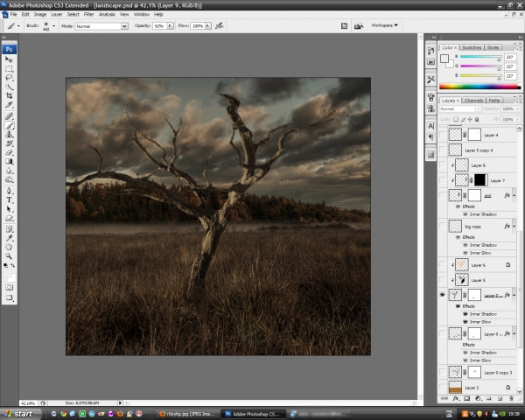
Task: Select the Custom Shape tool
Action: [9, 219]
